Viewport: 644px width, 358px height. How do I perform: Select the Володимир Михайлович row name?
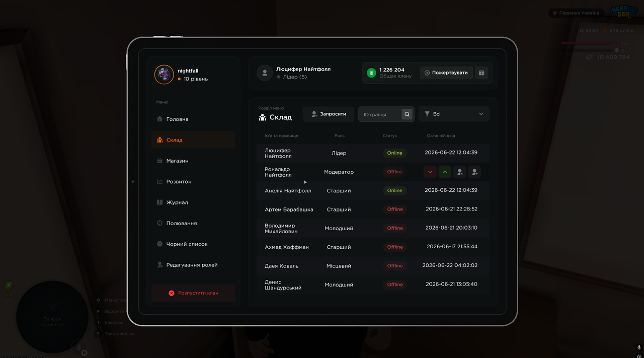(x=281, y=229)
